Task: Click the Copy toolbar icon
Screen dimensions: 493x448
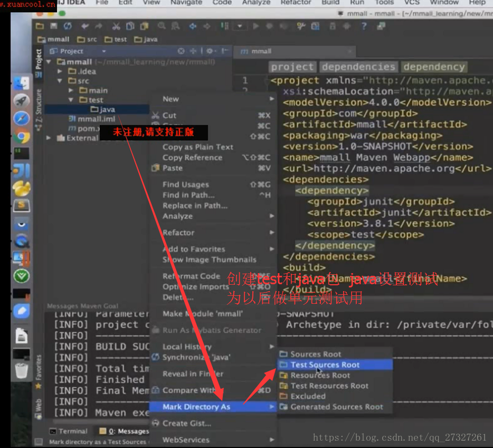Action: point(130,26)
